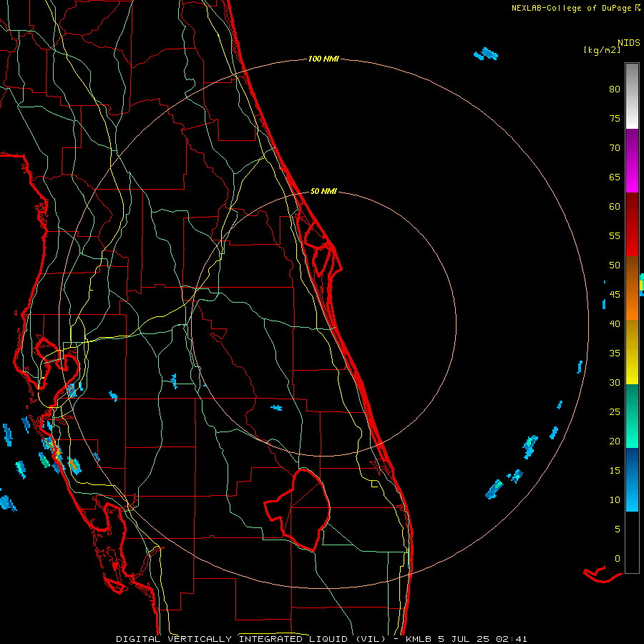Click the 5 value on the VIL scale

618,530
